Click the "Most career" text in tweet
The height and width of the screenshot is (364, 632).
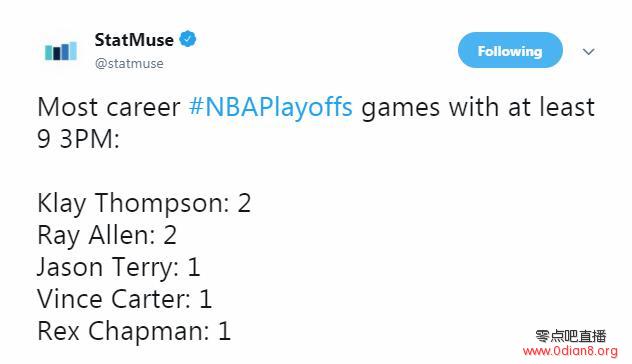point(108,107)
